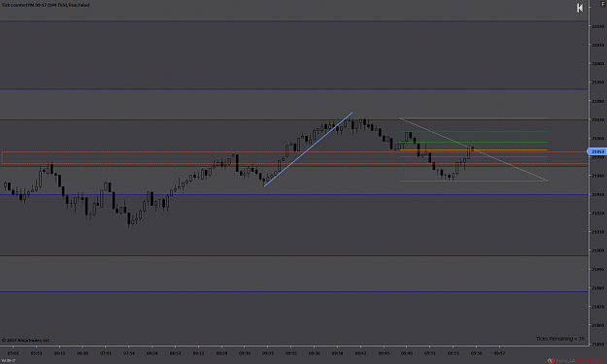
Task: Click the NinjaTrader logo
Action: point(577,360)
